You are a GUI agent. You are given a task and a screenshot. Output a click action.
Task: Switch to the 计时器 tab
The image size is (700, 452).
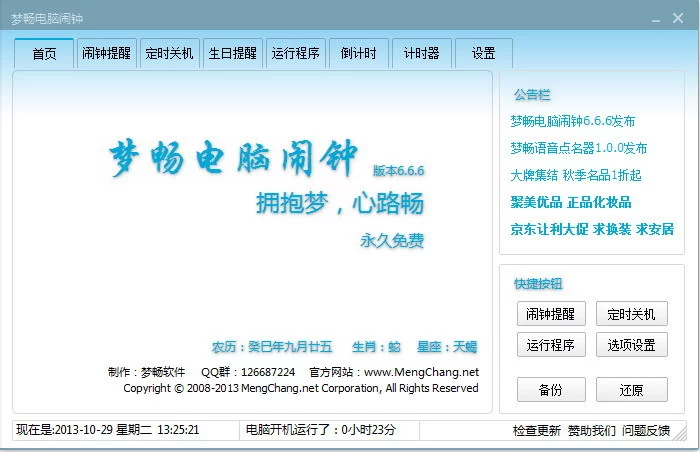pos(422,54)
